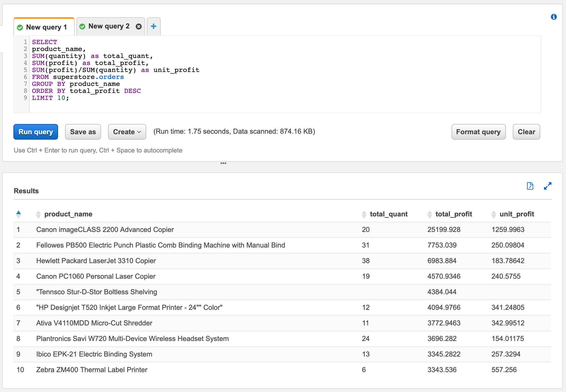This screenshot has height=392, width=566.
Task: Toggle sort on unit_profit column
Action: (494, 214)
